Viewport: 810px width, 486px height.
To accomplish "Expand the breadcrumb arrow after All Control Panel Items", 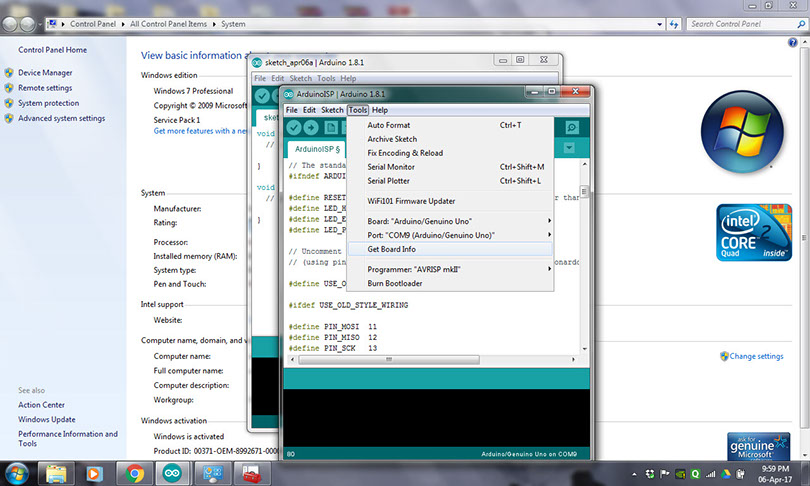I will pyautogui.click(x=214, y=24).
